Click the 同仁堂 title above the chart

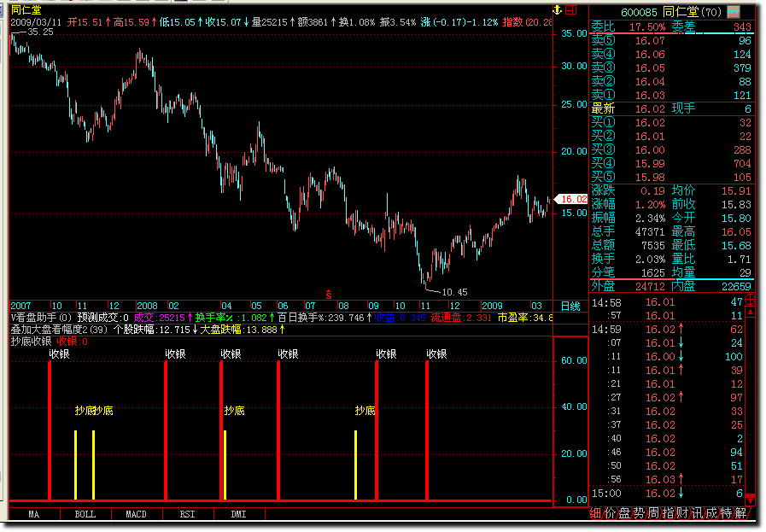(26, 9)
